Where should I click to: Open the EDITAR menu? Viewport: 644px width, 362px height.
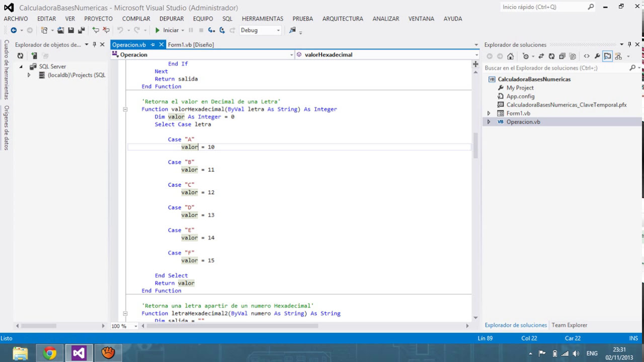coord(46,19)
